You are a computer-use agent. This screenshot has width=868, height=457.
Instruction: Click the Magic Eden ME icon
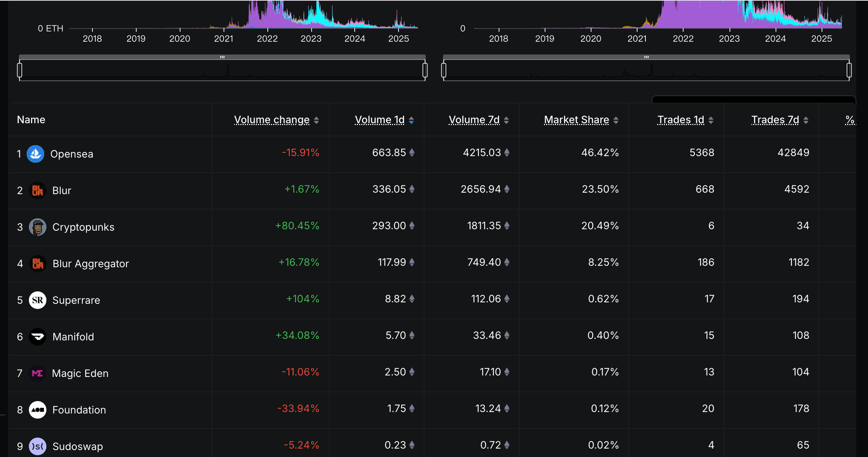click(38, 373)
